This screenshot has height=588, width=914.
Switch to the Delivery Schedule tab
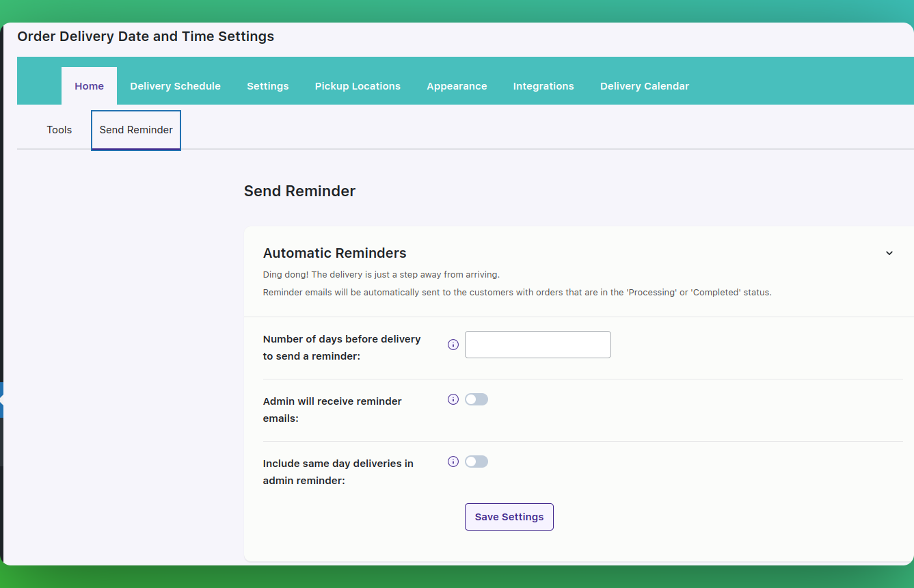pos(175,86)
